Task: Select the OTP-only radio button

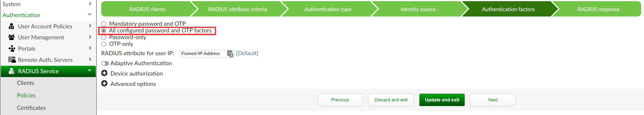Action: 104,44
